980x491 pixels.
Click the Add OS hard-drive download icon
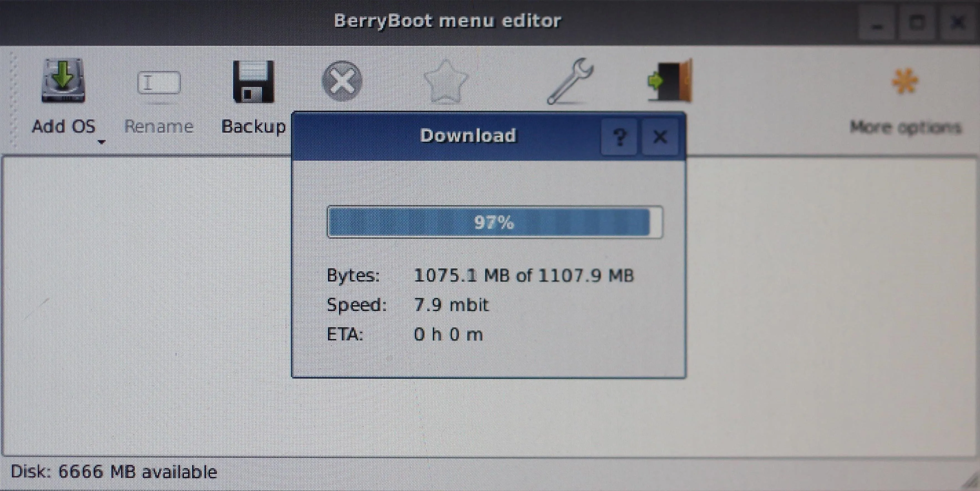pyautogui.click(x=63, y=81)
